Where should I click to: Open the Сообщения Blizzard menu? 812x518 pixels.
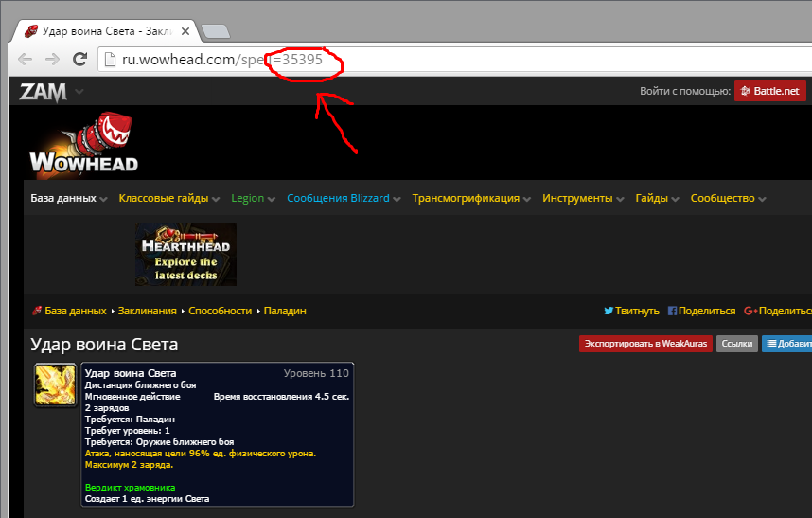pos(344,198)
